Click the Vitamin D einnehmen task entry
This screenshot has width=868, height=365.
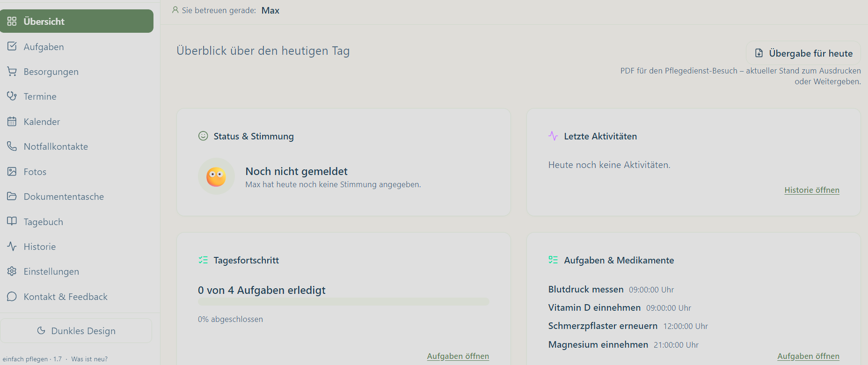click(620, 307)
